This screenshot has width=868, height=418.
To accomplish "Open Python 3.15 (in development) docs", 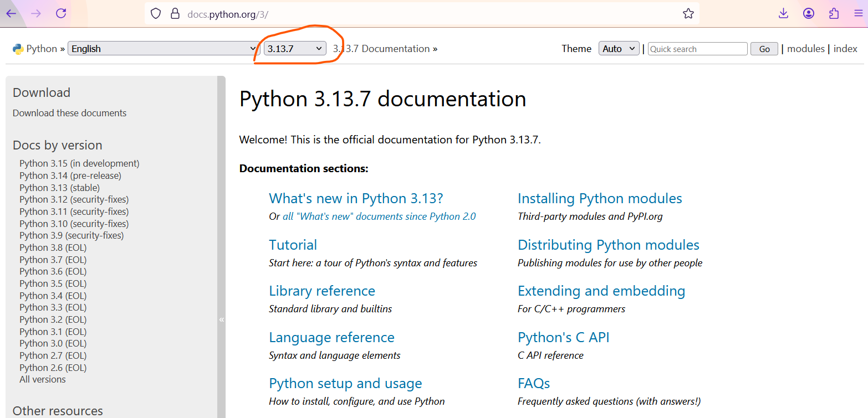I will click(x=79, y=163).
